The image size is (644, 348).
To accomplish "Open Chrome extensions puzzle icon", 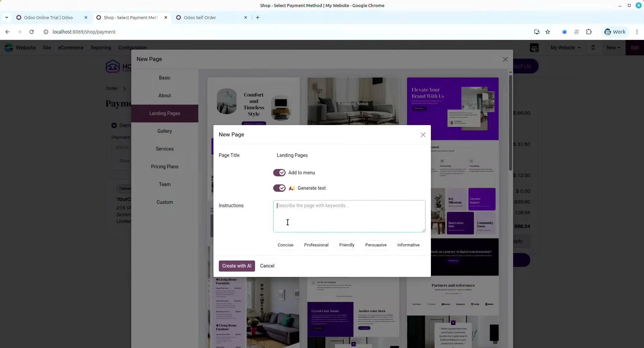I will pos(589,32).
